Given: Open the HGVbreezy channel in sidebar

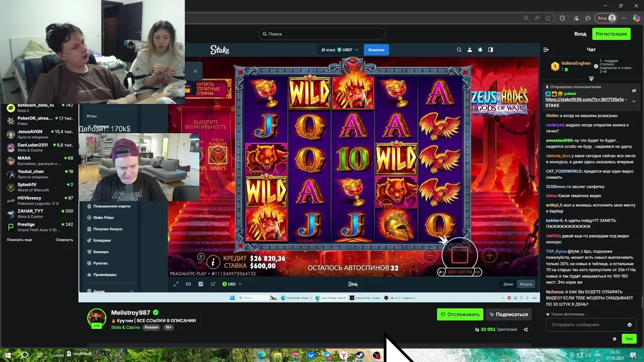Looking at the screenshot, I should pyautogui.click(x=39, y=201).
